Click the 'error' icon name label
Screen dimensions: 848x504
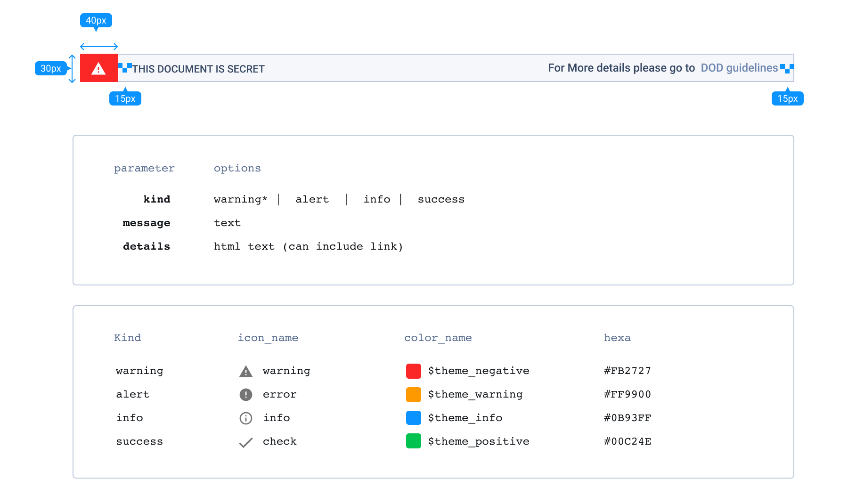(280, 395)
